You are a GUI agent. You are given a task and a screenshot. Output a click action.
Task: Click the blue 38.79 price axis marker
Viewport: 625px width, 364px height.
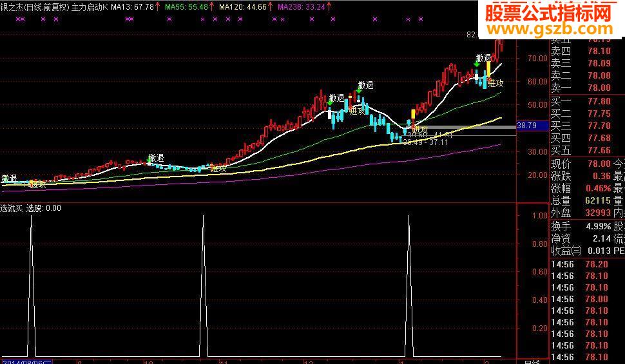coord(532,126)
